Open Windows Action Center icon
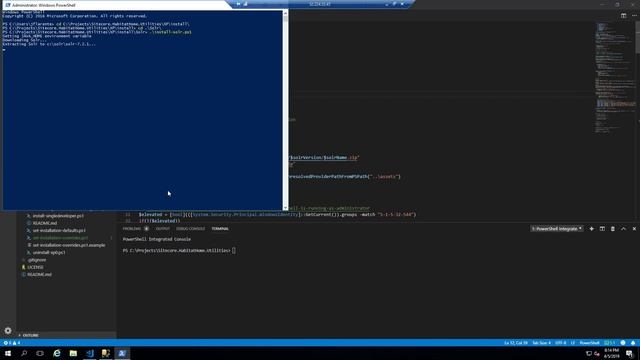The height and width of the screenshot is (360, 640). tap(630, 353)
